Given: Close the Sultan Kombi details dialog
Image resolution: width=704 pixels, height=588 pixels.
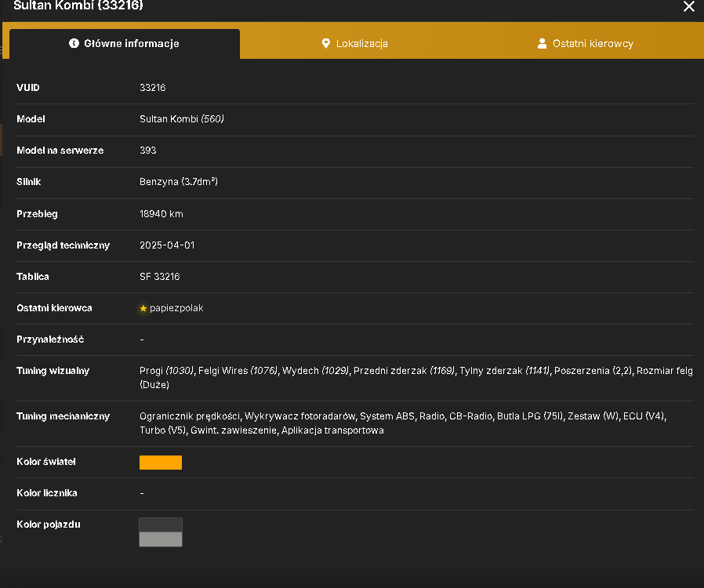Looking at the screenshot, I should point(689,6).
